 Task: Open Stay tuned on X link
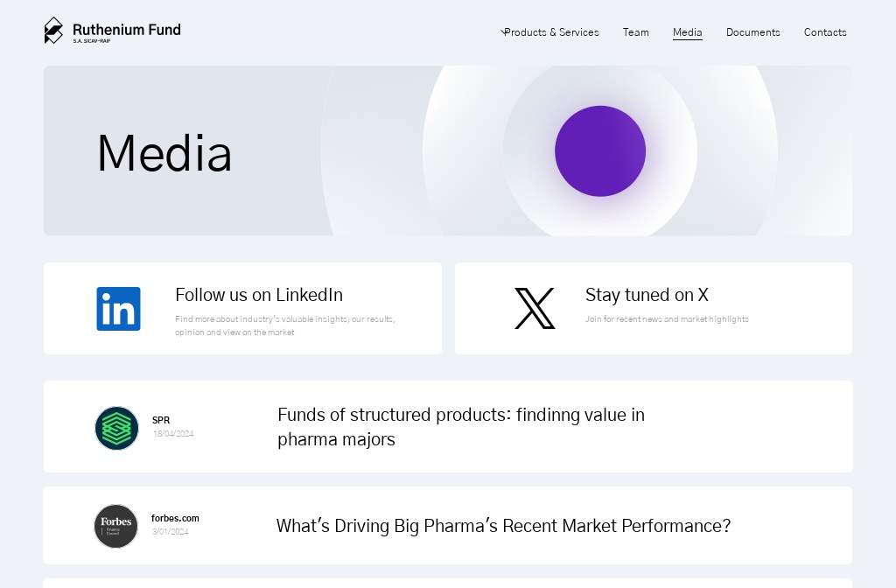(x=647, y=295)
